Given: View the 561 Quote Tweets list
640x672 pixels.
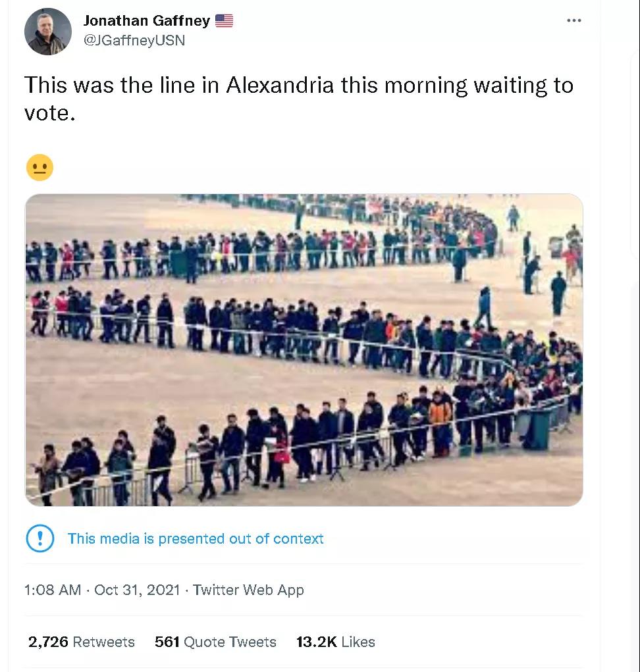Looking at the screenshot, I should coord(215,642).
